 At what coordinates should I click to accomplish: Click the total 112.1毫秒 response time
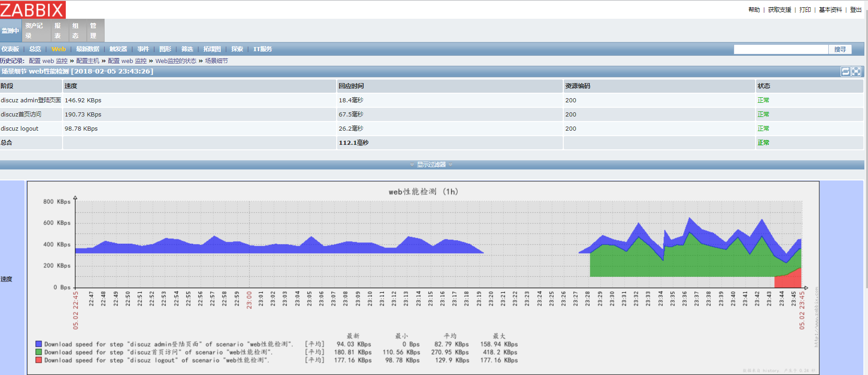(x=354, y=143)
